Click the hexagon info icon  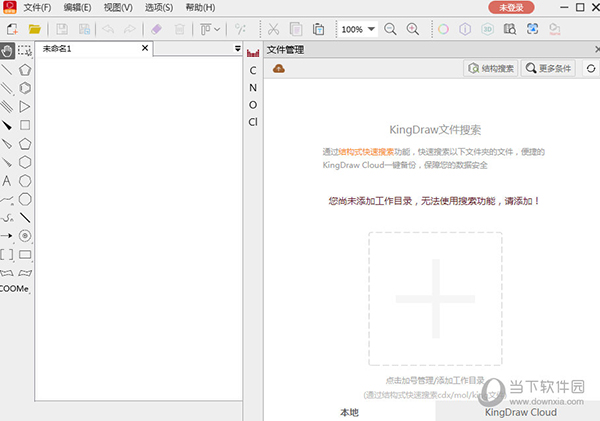click(465, 29)
